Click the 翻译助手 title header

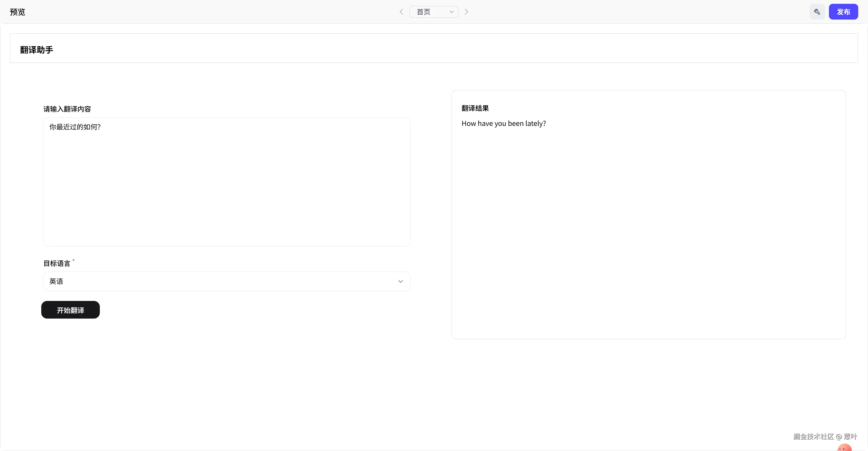[36, 50]
